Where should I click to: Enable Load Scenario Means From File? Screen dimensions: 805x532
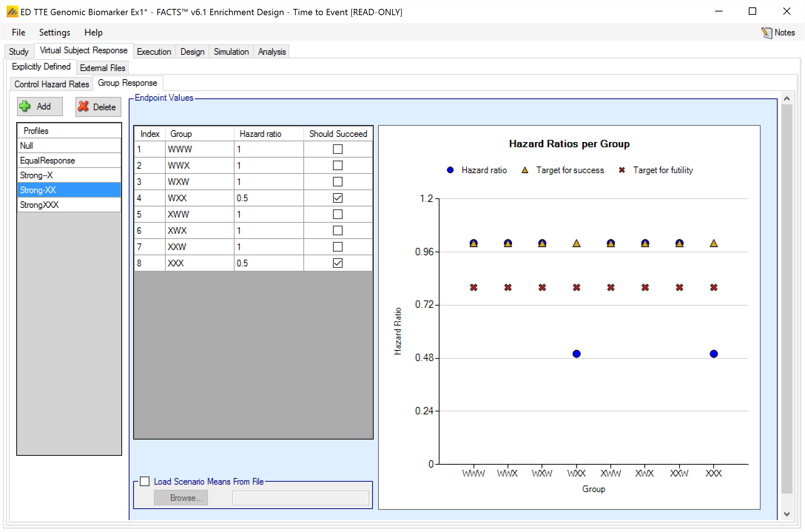pyautogui.click(x=145, y=481)
